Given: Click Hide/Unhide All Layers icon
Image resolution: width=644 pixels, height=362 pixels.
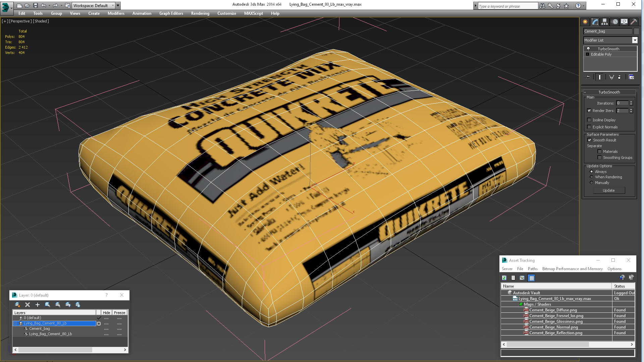Looking at the screenshot, I should 68,305.
